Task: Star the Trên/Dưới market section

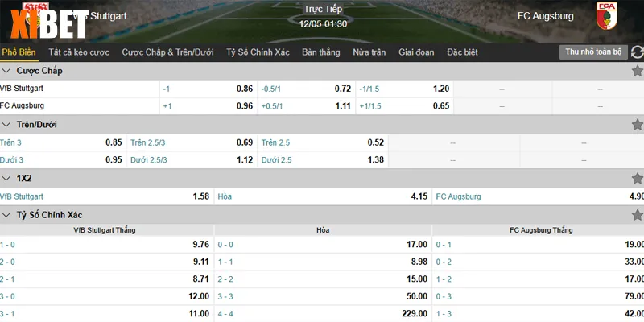Action: [638, 125]
